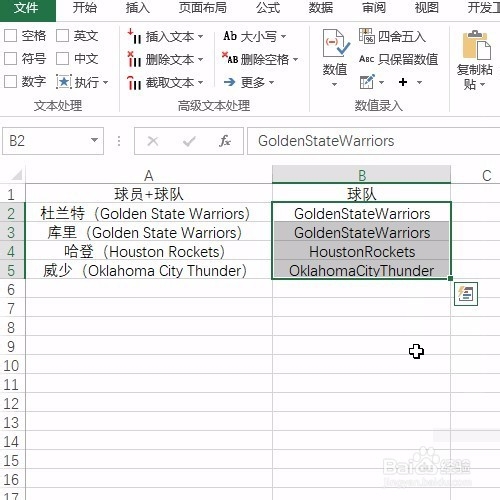
Task: Expand the 大小写 dropdown arrow
Action: (x=283, y=36)
